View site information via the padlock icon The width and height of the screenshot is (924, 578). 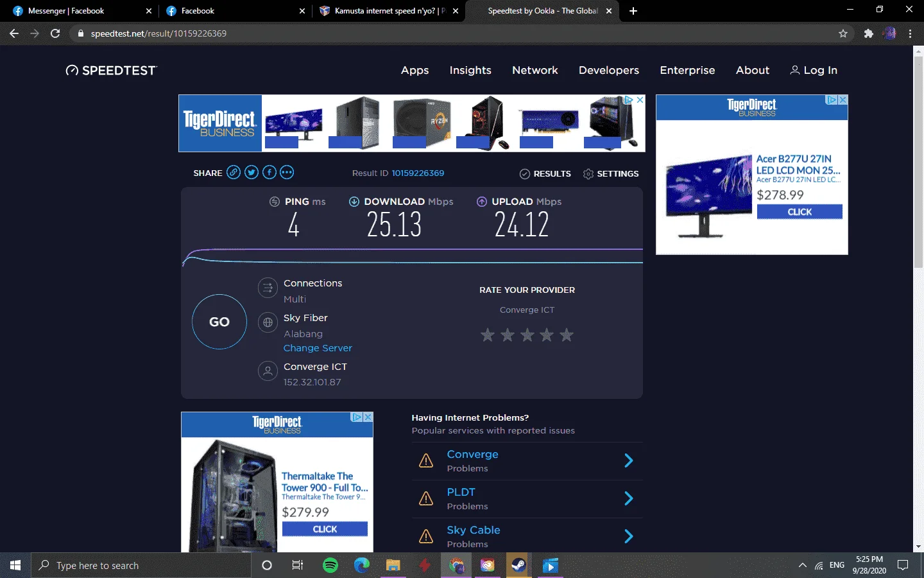point(81,33)
